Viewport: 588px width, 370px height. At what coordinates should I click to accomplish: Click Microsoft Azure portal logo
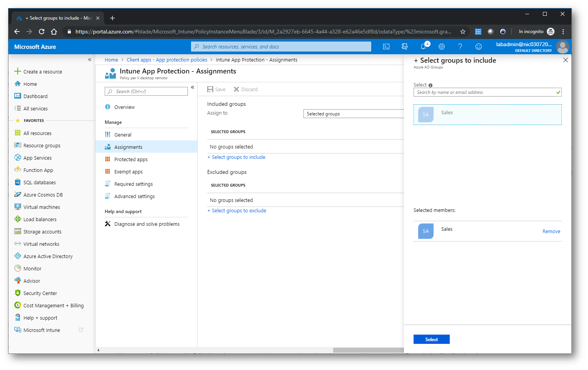[x=35, y=47]
